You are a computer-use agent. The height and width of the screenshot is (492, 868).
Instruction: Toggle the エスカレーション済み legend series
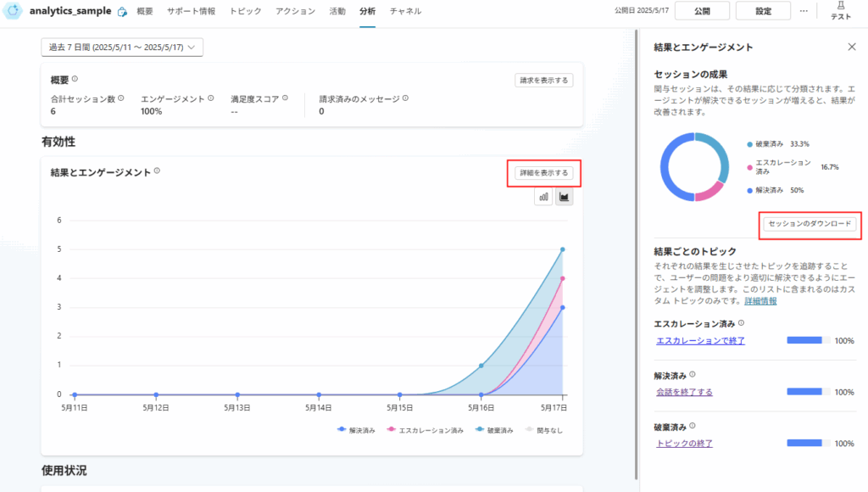(426, 430)
